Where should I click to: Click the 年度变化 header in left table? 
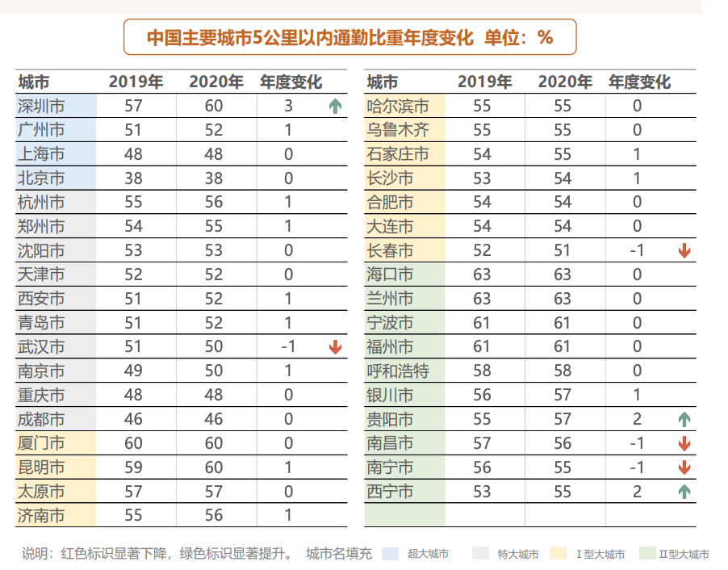[291, 82]
